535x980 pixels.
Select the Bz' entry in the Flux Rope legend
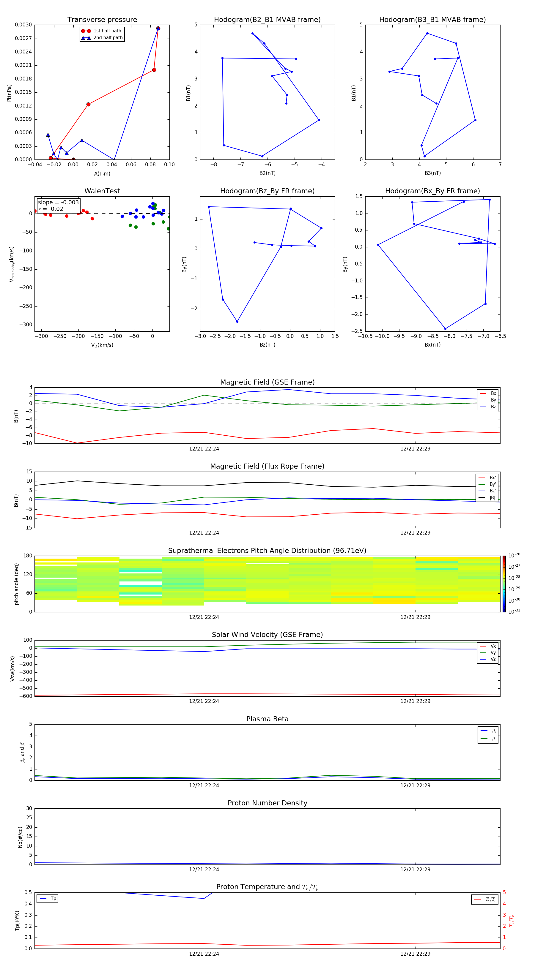(x=487, y=491)
